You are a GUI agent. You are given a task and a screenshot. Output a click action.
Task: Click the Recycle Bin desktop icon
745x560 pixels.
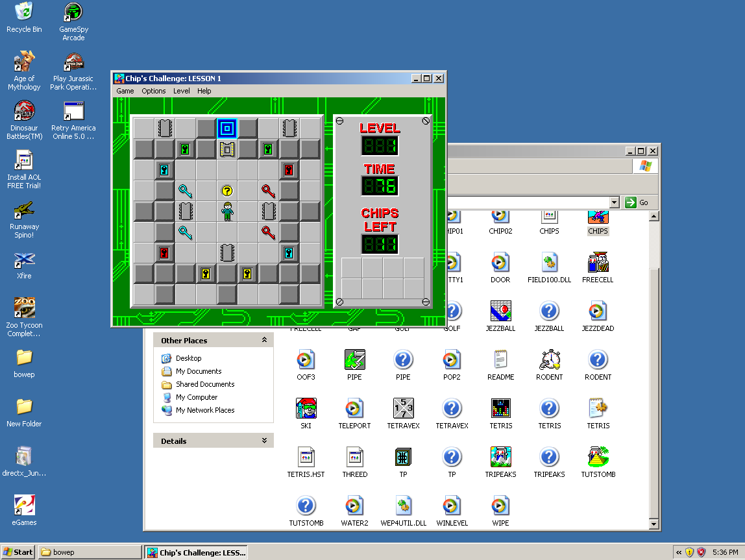pyautogui.click(x=24, y=18)
